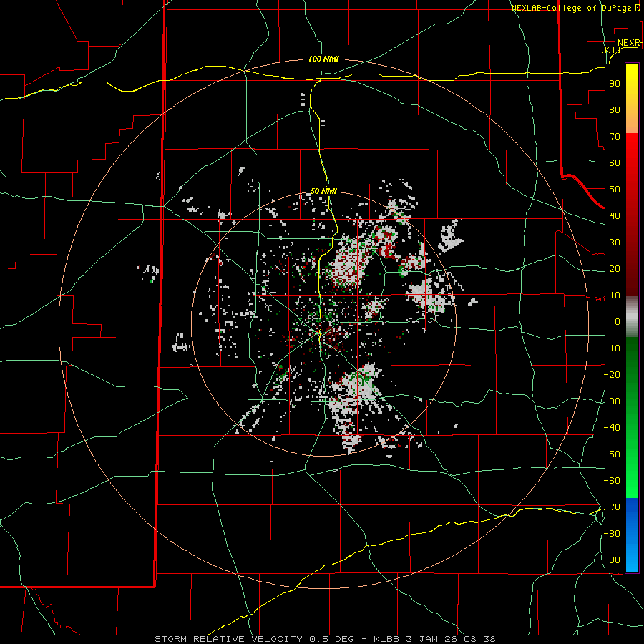
Task: Click the NEXR label above the units
Action: click(x=628, y=43)
